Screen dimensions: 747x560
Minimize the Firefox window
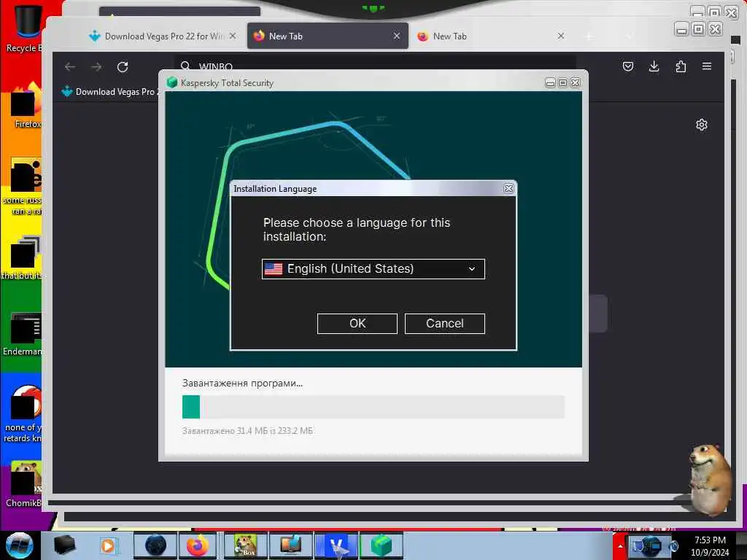682,29
